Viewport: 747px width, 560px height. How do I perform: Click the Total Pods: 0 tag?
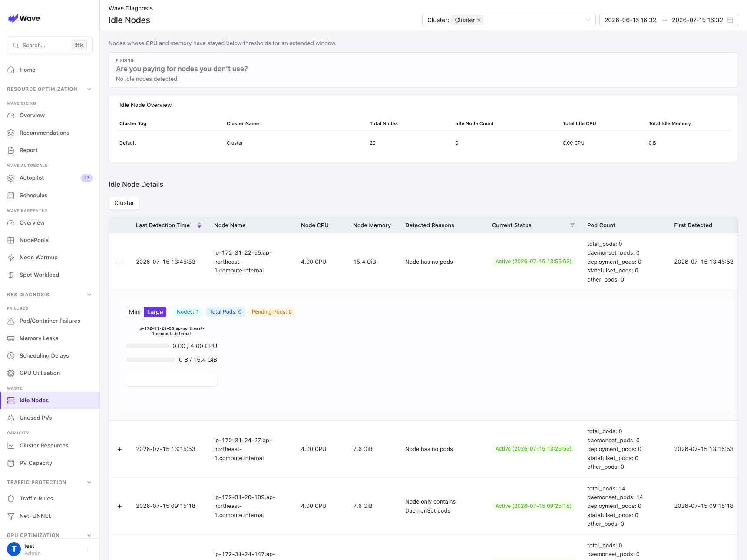pyautogui.click(x=225, y=312)
